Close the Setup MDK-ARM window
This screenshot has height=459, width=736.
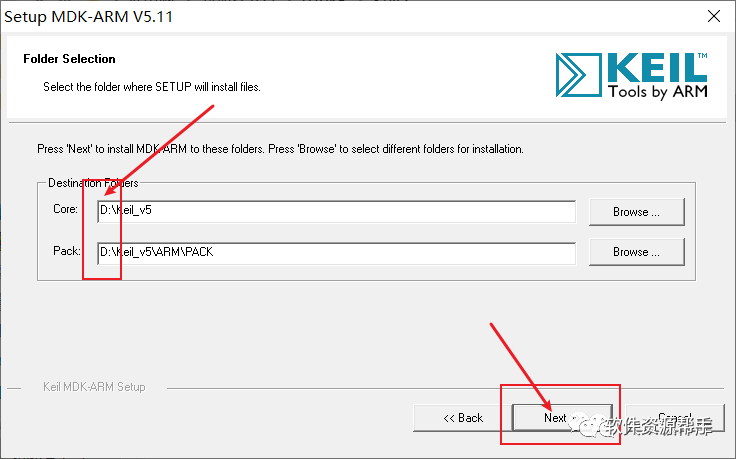(x=714, y=16)
